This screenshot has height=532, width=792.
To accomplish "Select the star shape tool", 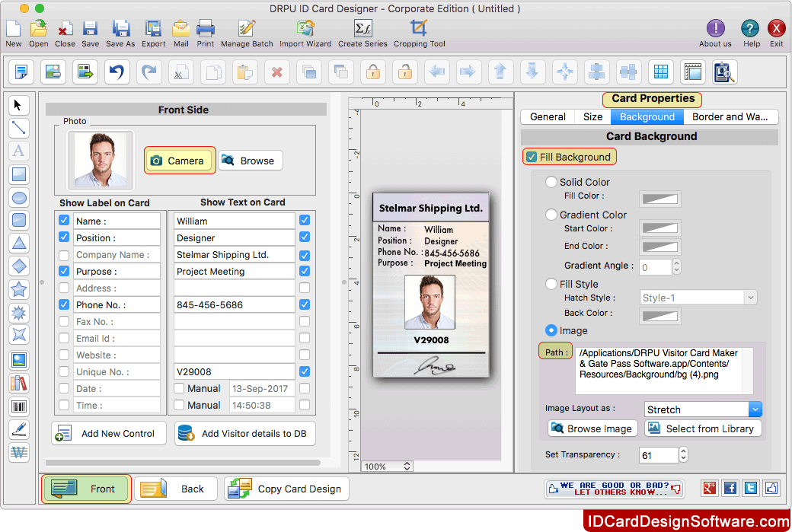I will (x=19, y=289).
